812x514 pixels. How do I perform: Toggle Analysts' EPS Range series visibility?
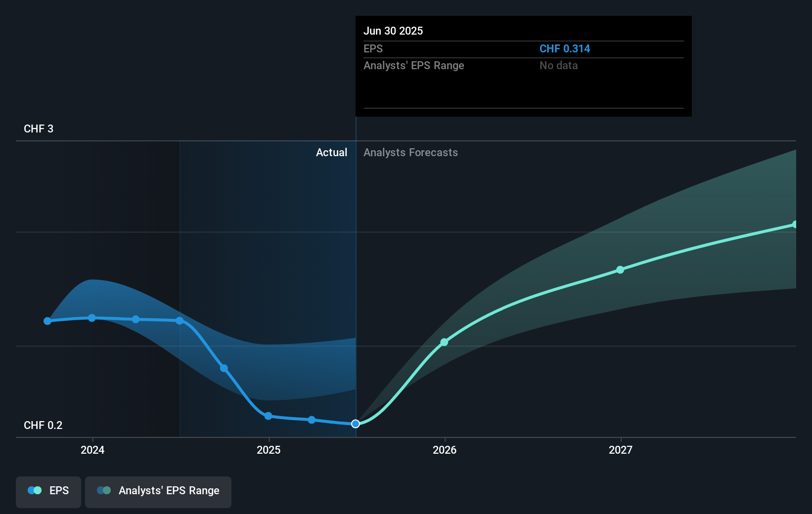(158, 491)
